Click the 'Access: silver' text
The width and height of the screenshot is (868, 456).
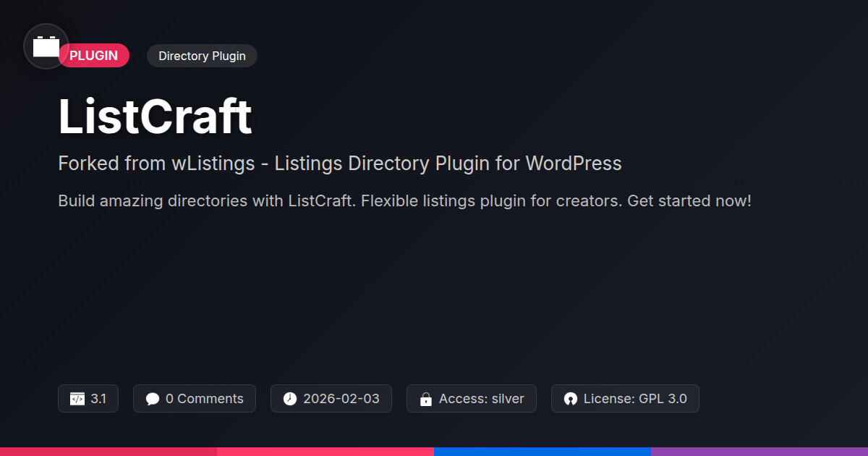coord(481,399)
